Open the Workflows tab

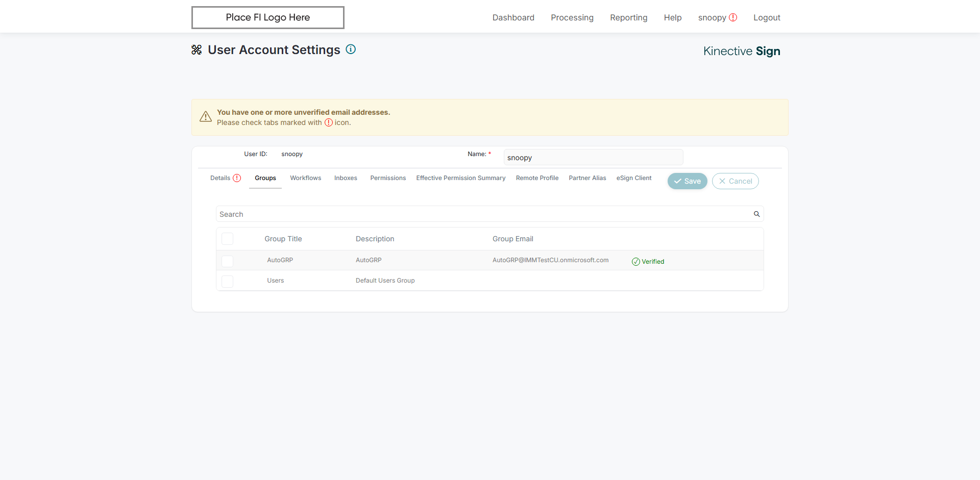click(x=306, y=178)
